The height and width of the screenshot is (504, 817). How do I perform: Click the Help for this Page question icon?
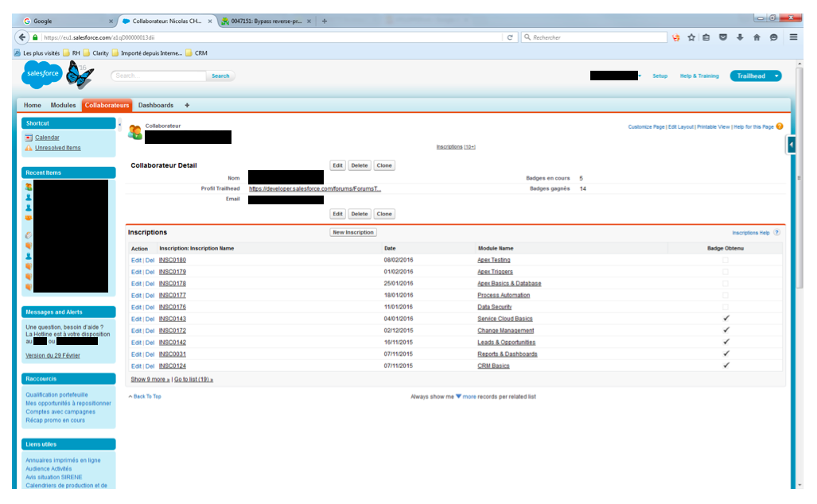[780, 126]
